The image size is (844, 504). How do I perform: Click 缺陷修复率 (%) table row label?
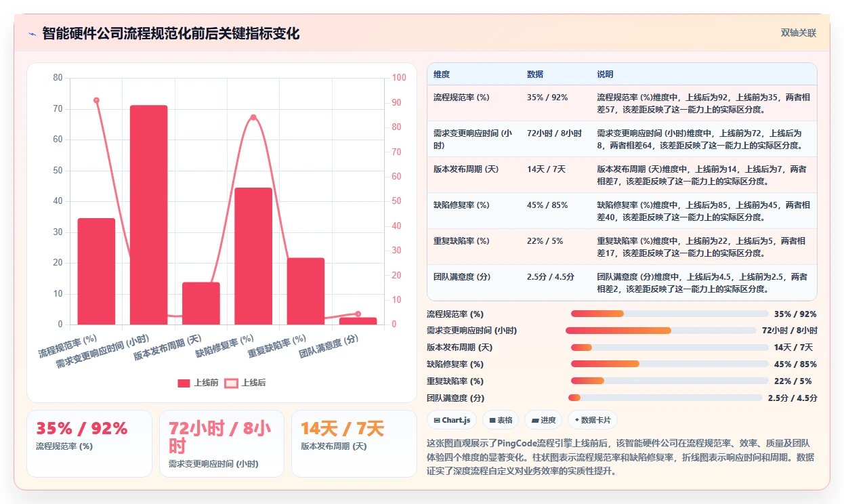[461, 205]
